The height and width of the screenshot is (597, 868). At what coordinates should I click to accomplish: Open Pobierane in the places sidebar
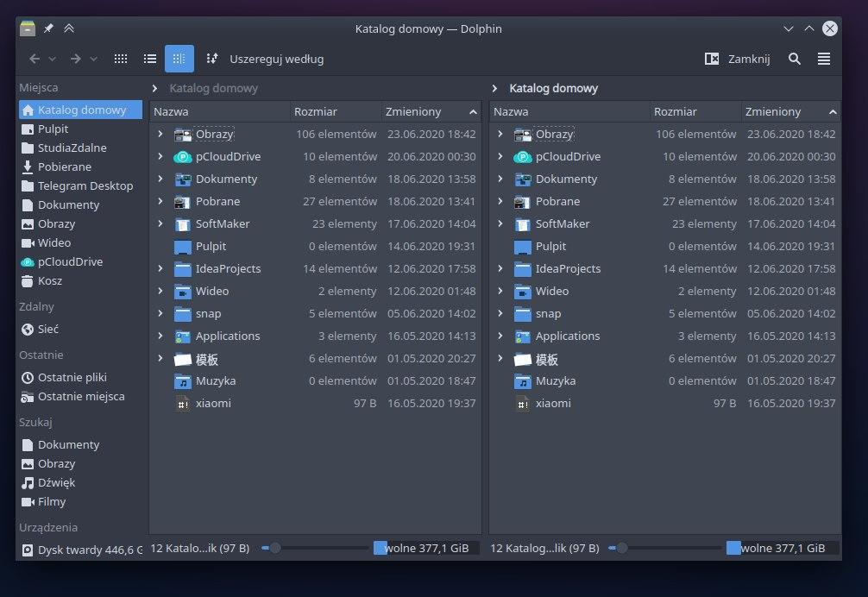pos(64,167)
